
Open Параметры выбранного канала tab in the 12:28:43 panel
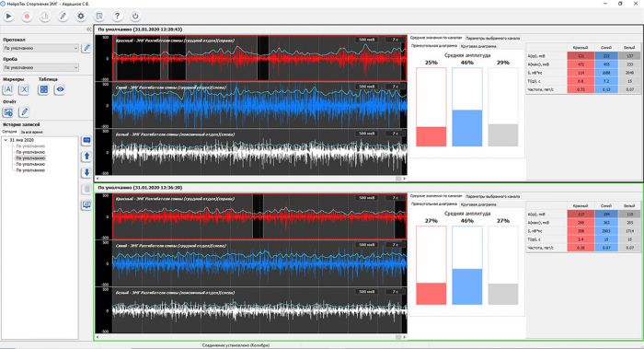tap(493, 39)
